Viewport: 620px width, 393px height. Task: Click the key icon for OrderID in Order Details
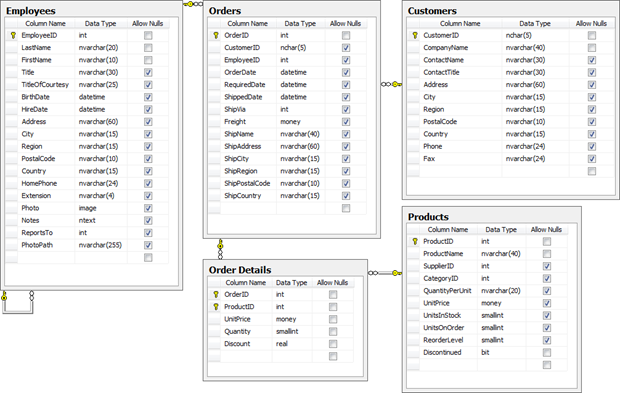[x=216, y=295]
